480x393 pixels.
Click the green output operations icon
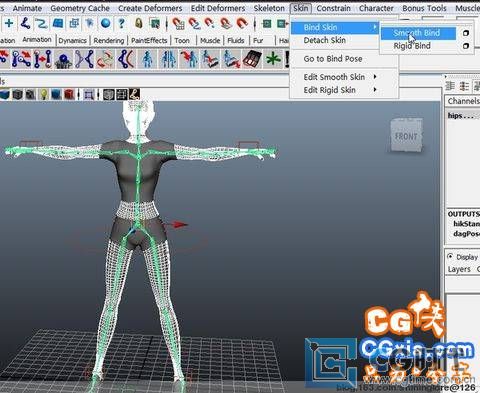click(283, 24)
